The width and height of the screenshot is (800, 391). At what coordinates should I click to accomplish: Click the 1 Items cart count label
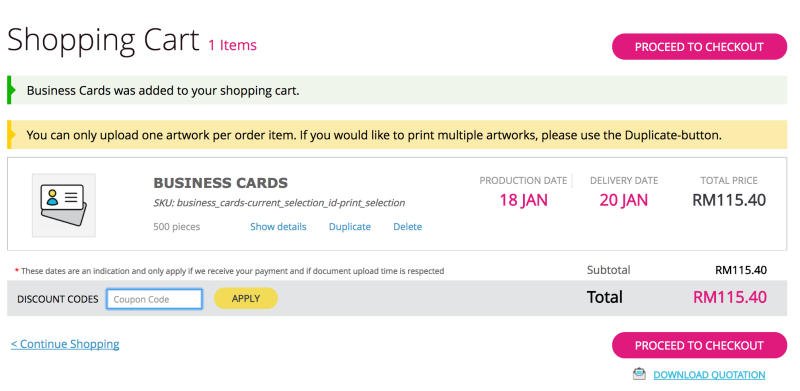point(232,45)
